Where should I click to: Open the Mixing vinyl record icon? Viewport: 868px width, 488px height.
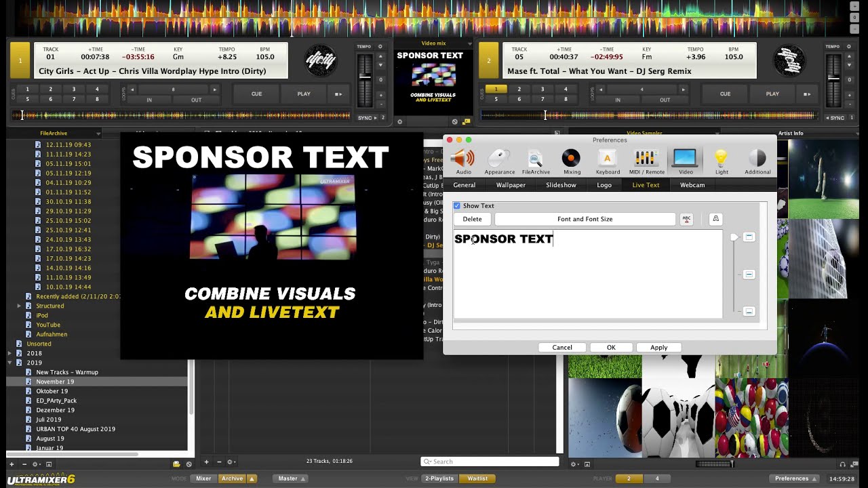click(x=571, y=159)
